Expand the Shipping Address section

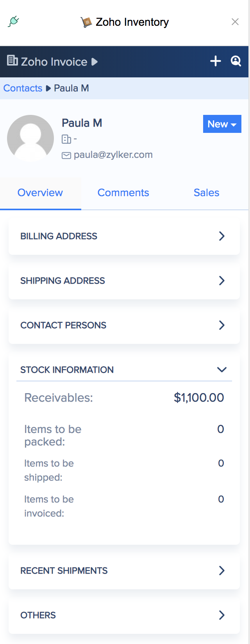(x=221, y=281)
